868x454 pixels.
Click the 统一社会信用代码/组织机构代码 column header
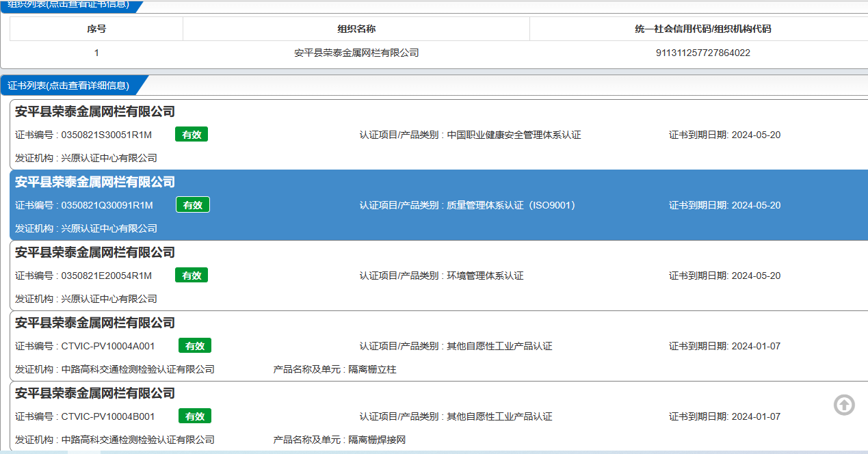point(702,29)
